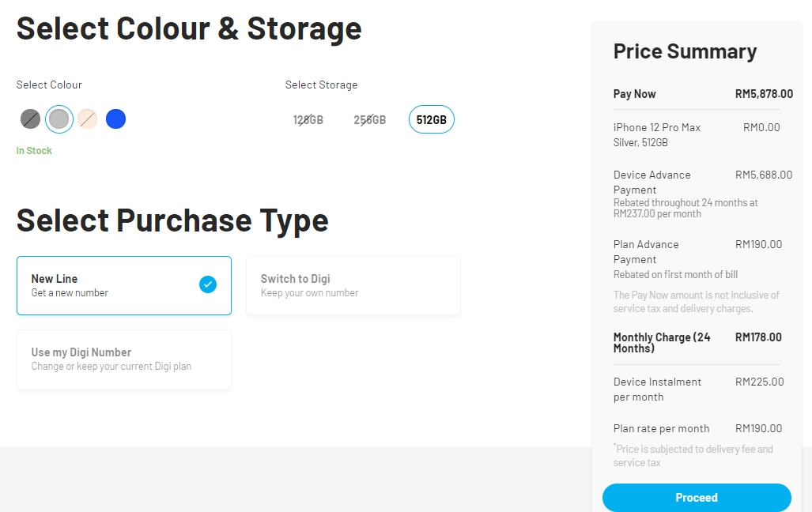Select the 128GB storage option
Viewport: 812px width, 512px height.
[308, 120]
